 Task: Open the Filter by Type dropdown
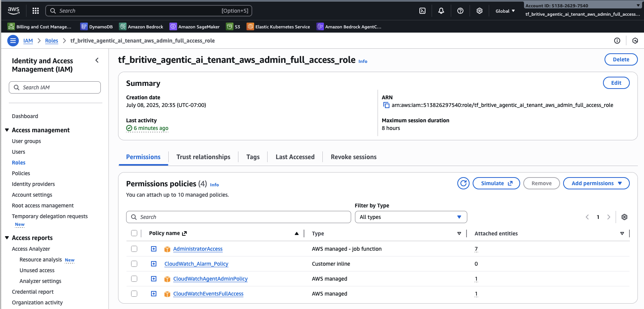[x=411, y=217]
